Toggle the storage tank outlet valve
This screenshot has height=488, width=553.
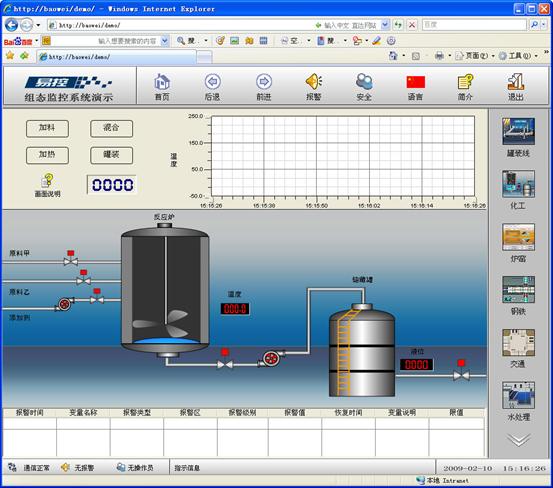[461, 371]
